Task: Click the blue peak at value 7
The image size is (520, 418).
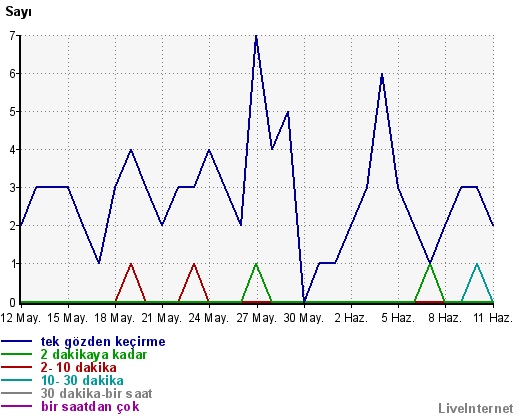Action: (256, 36)
